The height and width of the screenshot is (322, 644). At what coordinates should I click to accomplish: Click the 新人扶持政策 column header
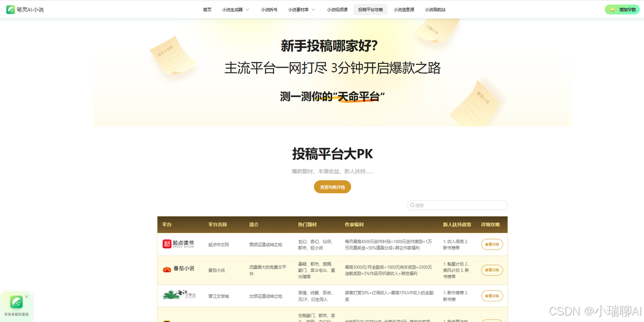[x=457, y=225]
